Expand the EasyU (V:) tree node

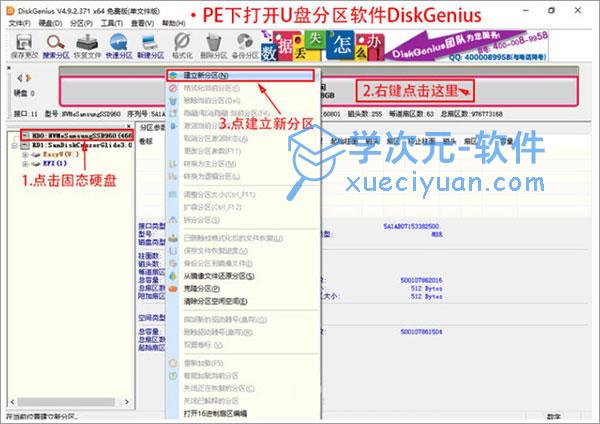25,155
